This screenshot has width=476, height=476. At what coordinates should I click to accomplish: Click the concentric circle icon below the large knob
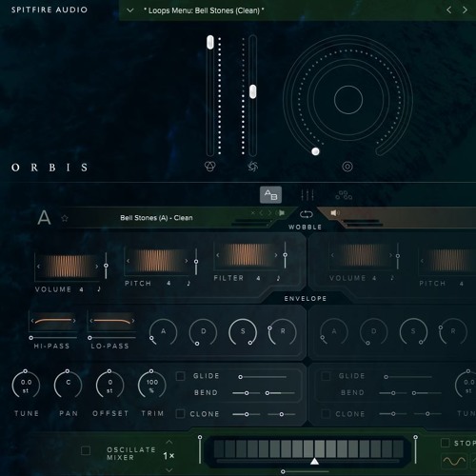pyautogui.click(x=347, y=167)
